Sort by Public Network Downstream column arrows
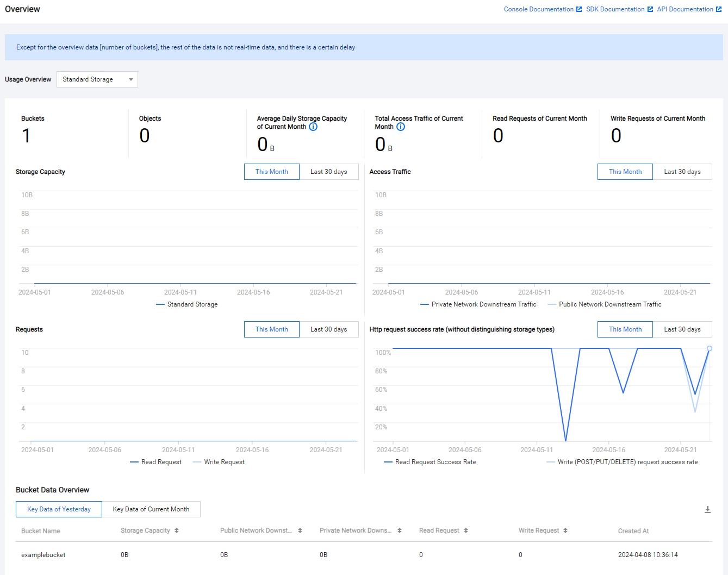Viewport: 728px width, 575px height. 300,530
